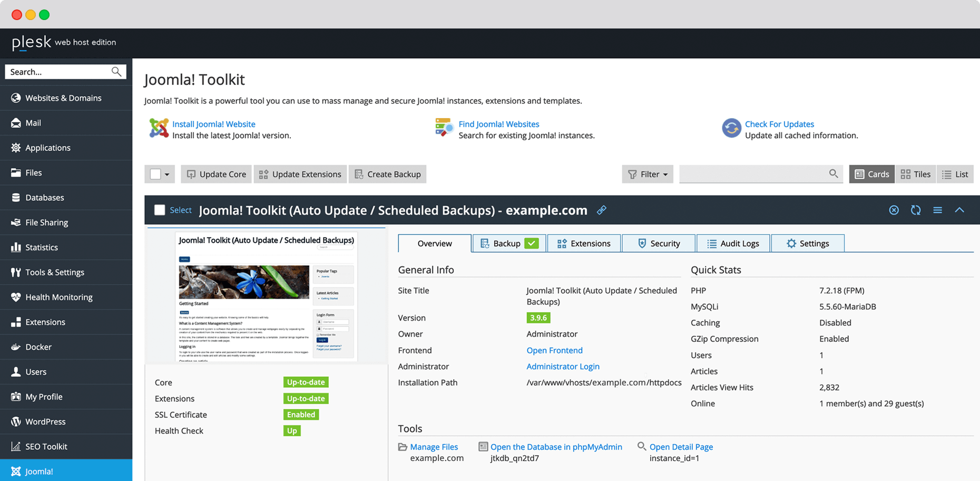Toggle the green Backup status checkmark

(x=532, y=243)
